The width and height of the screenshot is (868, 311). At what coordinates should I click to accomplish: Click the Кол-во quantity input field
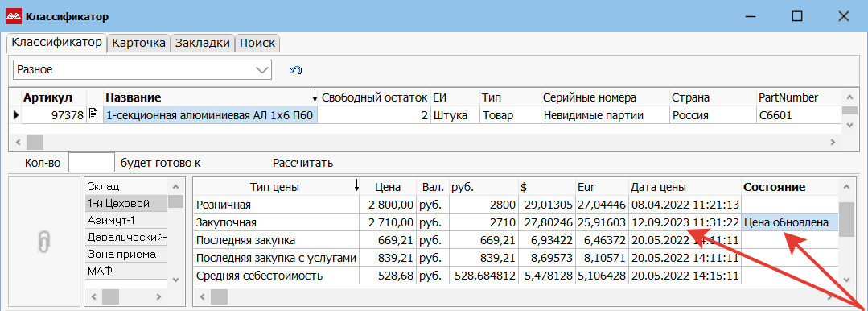[x=92, y=163]
